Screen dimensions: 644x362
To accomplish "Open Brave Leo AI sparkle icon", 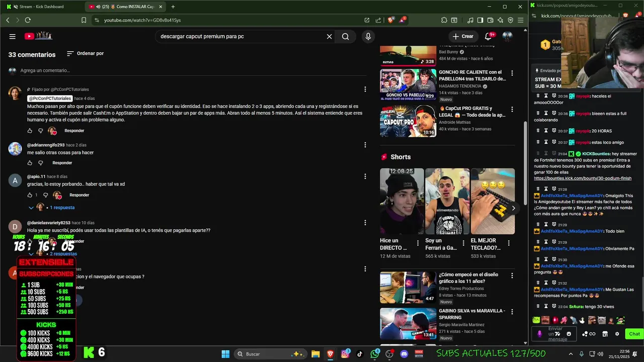I will (500, 20).
